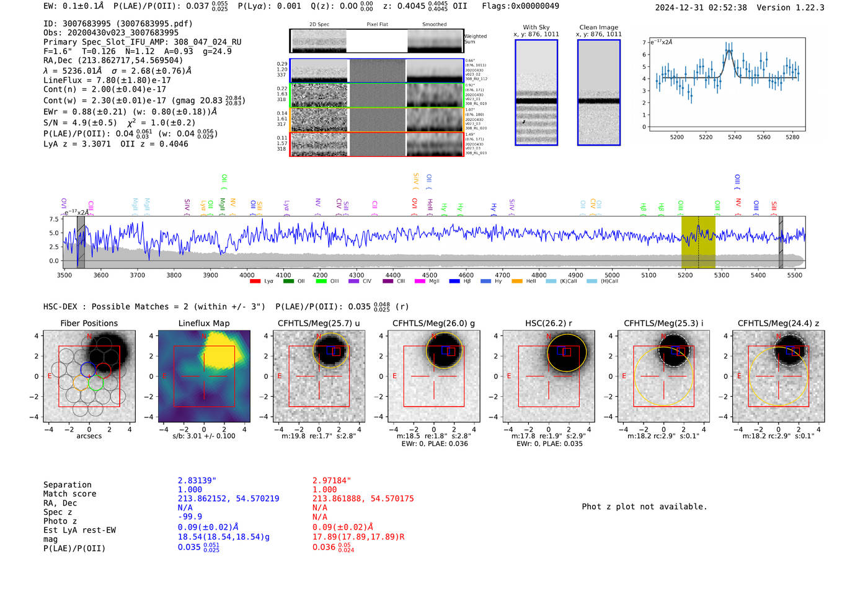868x591 pixels.
Task: Click the OII dark green legend swatch
Action: click(288, 282)
